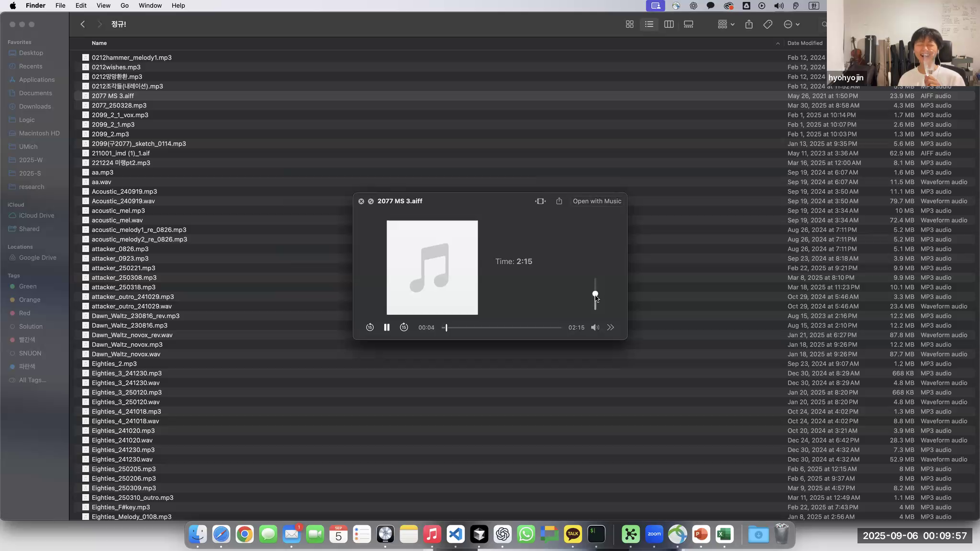Toggle sort order via the Name column header

(99, 43)
